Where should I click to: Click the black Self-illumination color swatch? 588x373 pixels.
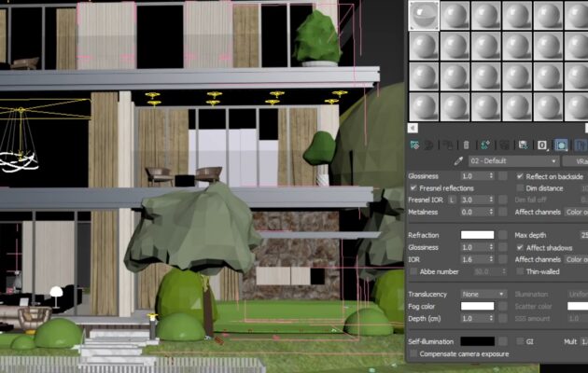tap(477, 342)
